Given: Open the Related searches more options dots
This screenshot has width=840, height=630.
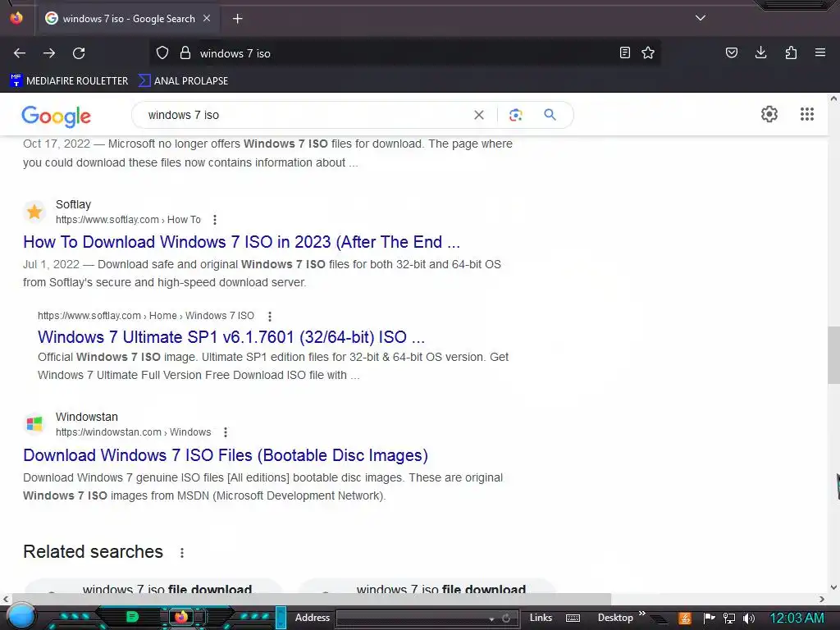Looking at the screenshot, I should coord(182,552).
